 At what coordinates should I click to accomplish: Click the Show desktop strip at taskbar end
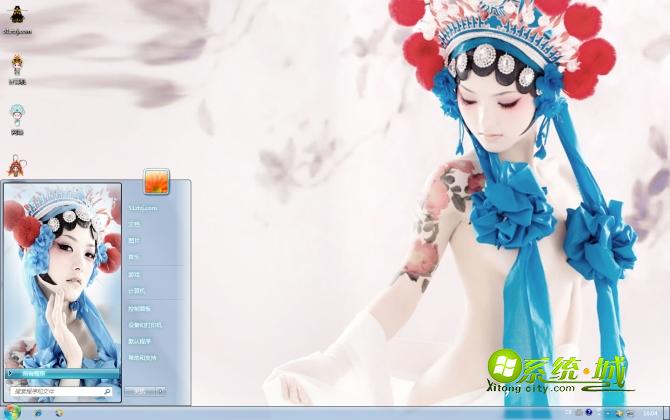[667, 413]
